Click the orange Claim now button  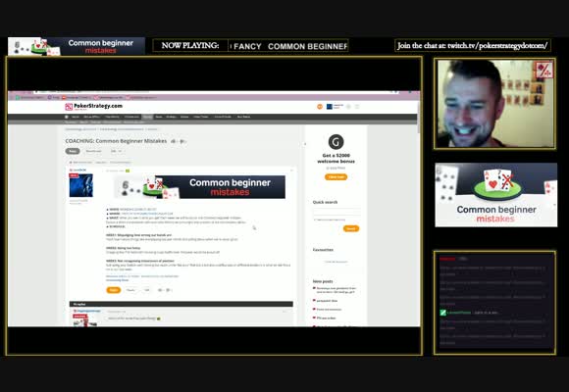pyautogui.click(x=336, y=177)
